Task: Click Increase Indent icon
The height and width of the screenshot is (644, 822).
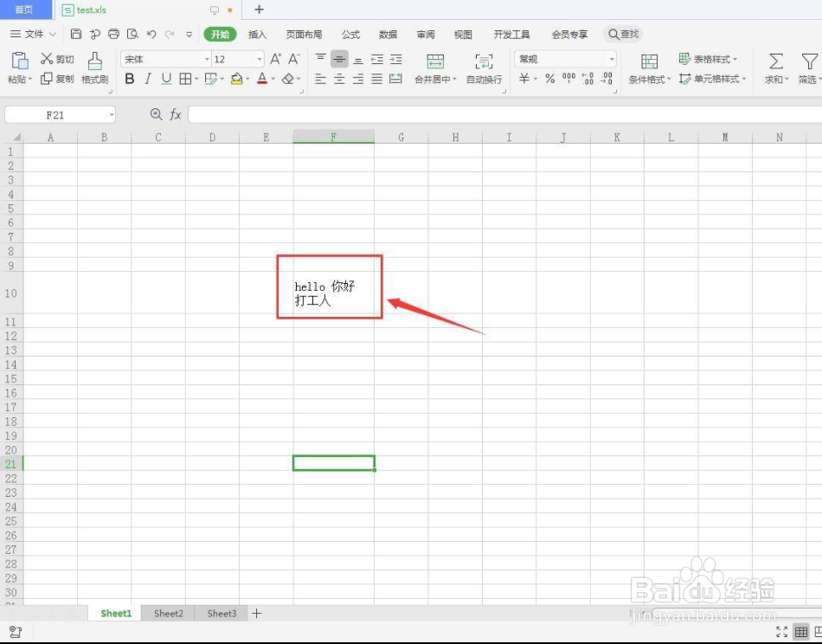Action: pyautogui.click(x=395, y=59)
